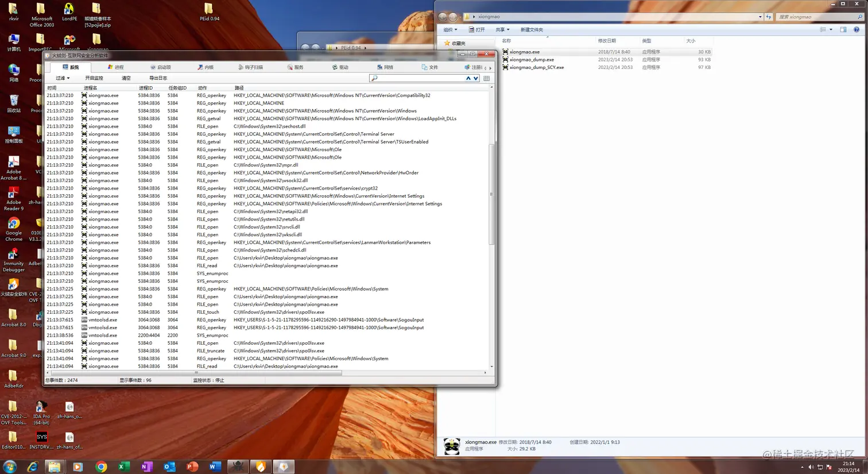Image resolution: width=868 pixels, height=474 pixels.
Task: Open Google Chrome from the taskbar
Action: tap(101, 467)
